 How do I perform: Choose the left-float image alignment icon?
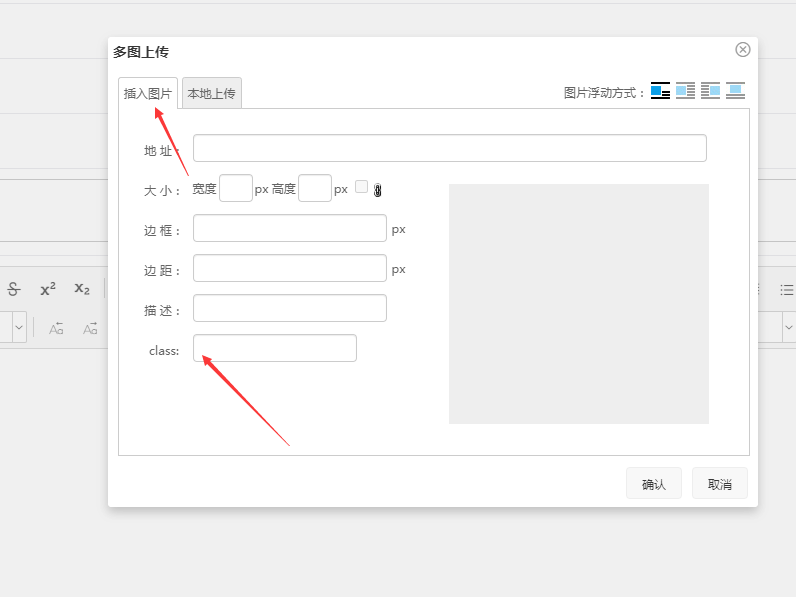tap(685, 91)
